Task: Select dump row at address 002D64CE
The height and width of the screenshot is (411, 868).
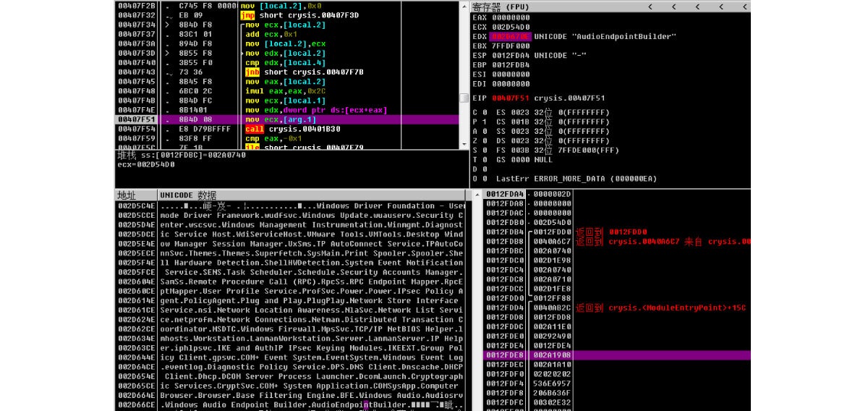Action: [290, 365]
